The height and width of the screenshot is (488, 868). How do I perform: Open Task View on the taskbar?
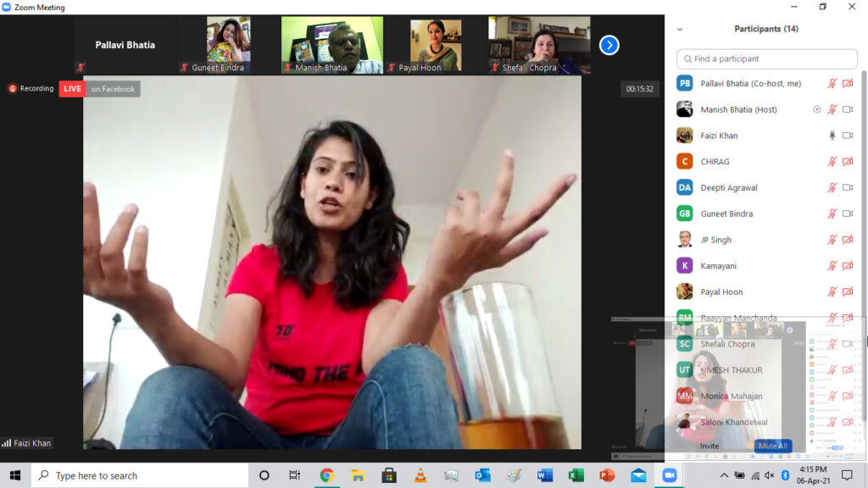[x=294, y=475]
